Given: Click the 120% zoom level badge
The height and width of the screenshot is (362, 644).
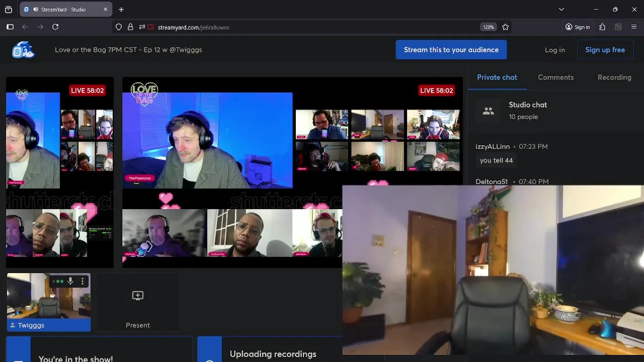Looking at the screenshot, I should click(x=489, y=27).
